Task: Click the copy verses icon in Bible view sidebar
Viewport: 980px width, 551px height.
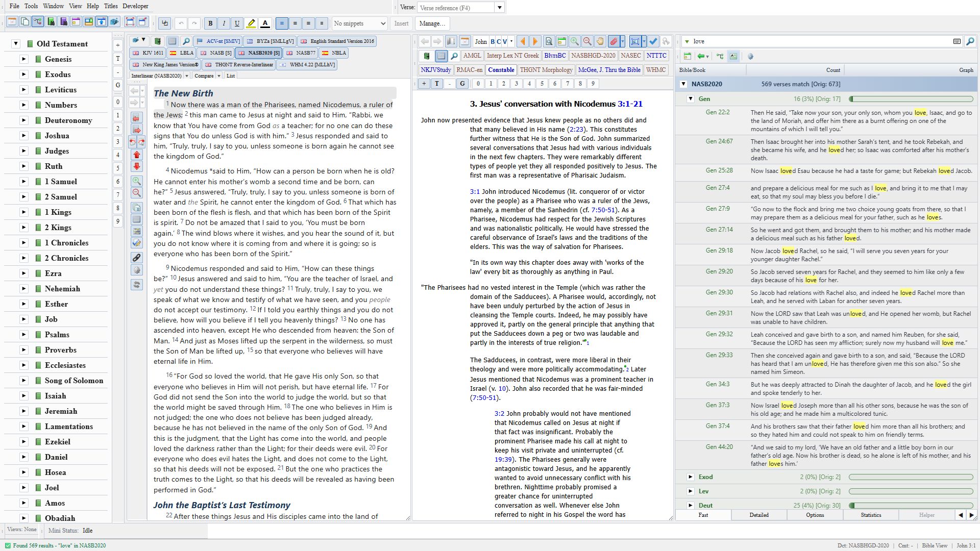Action: point(136,207)
